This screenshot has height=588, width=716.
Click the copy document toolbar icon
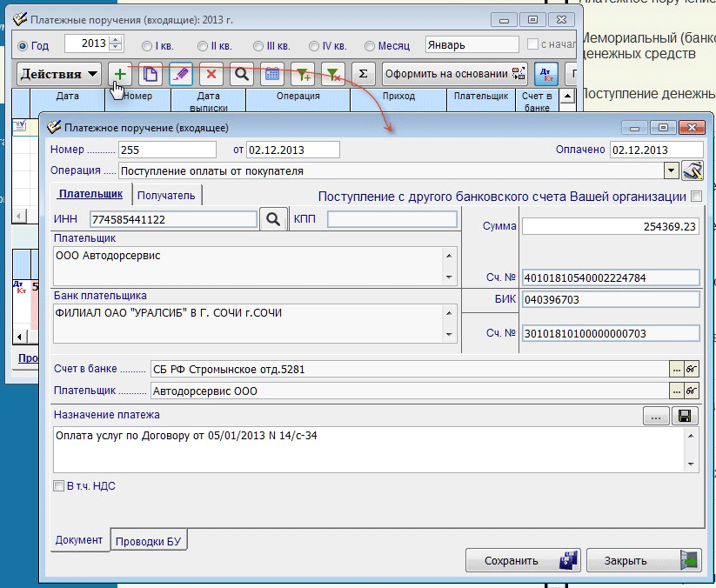151,74
